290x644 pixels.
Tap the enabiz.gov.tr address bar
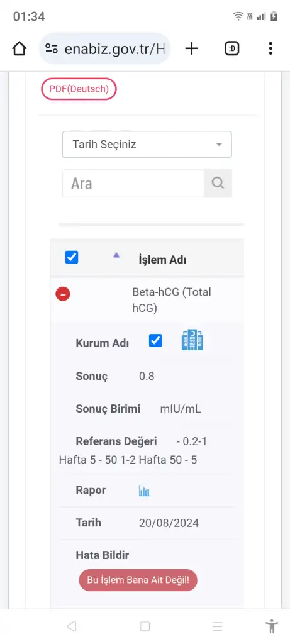click(x=105, y=49)
